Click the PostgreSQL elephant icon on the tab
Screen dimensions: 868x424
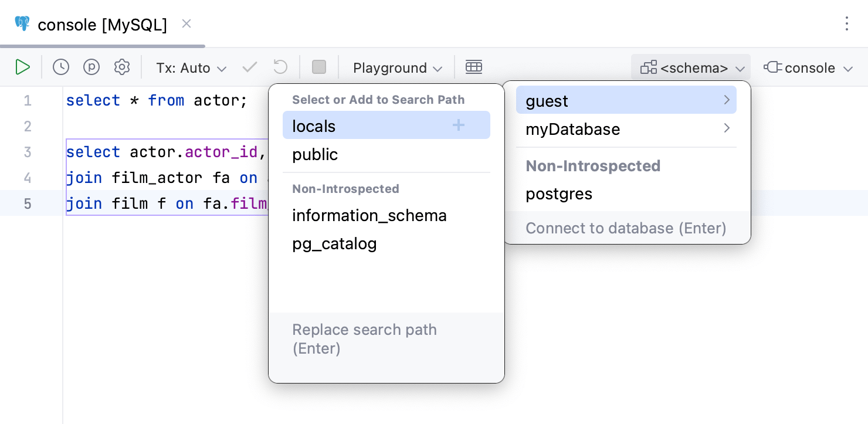point(22,23)
